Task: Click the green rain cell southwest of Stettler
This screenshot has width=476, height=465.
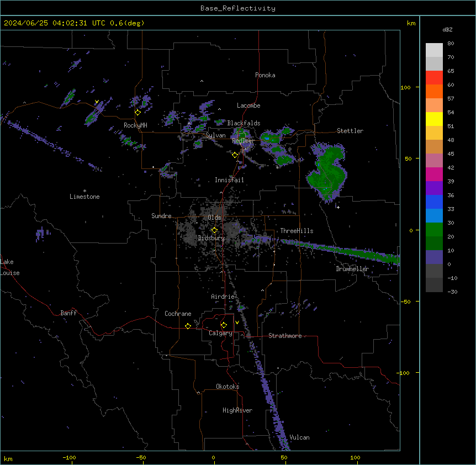Action: [327, 172]
